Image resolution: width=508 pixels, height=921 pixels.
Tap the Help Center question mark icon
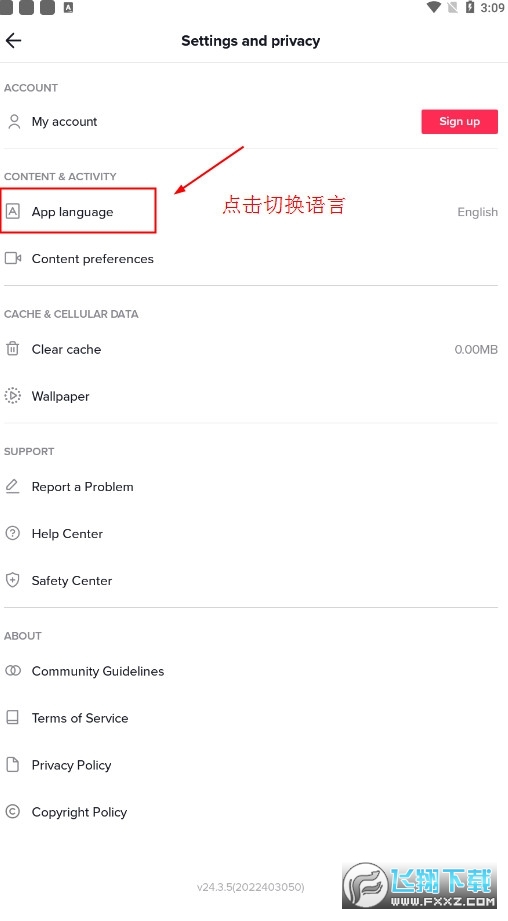(x=12, y=533)
